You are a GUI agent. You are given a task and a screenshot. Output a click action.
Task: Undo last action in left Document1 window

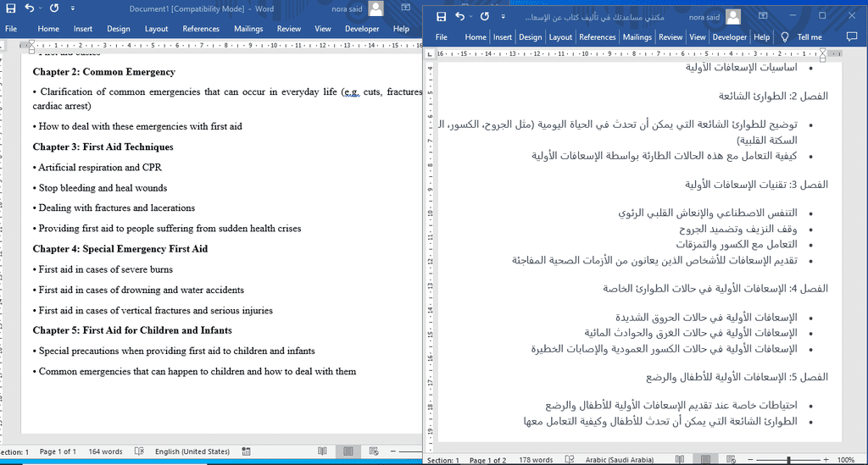[x=30, y=8]
